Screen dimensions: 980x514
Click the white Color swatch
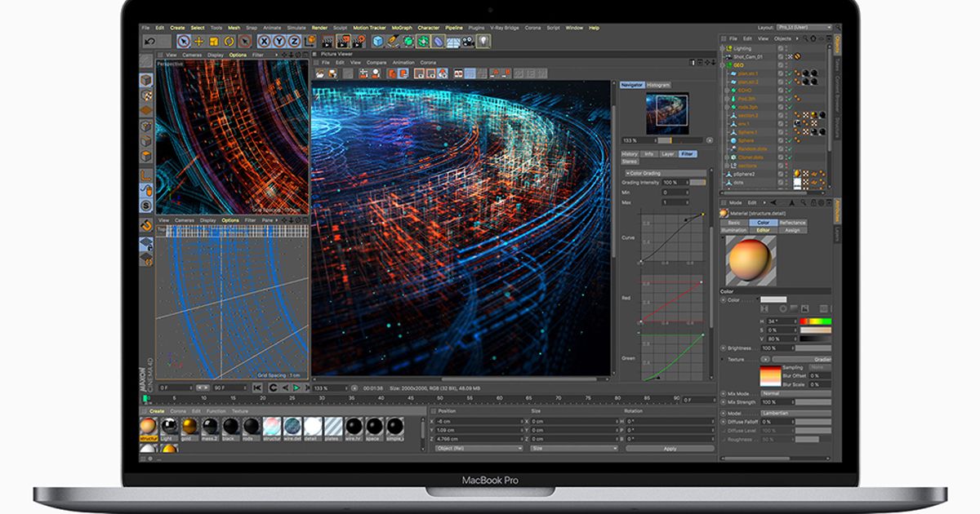tap(773, 299)
